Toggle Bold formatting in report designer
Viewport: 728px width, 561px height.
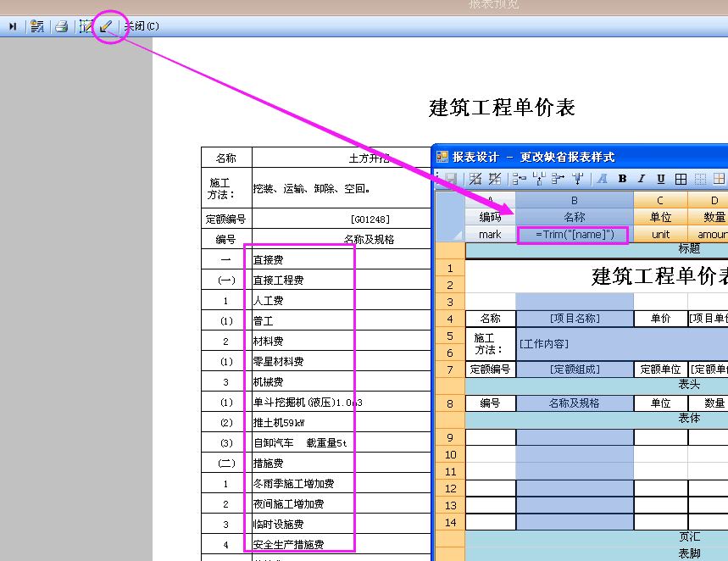click(x=622, y=179)
